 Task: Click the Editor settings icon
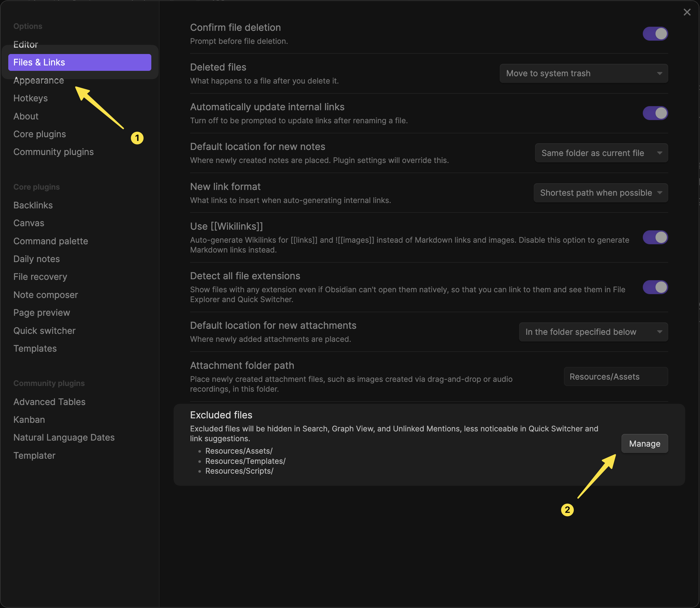pyautogui.click(x=26, y=44)
